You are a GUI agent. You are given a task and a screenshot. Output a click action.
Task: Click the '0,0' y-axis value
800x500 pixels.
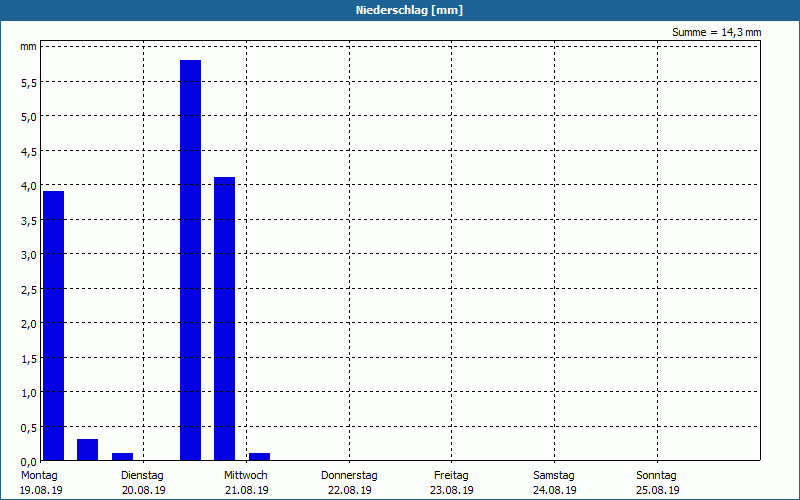(x=29, y=462)
